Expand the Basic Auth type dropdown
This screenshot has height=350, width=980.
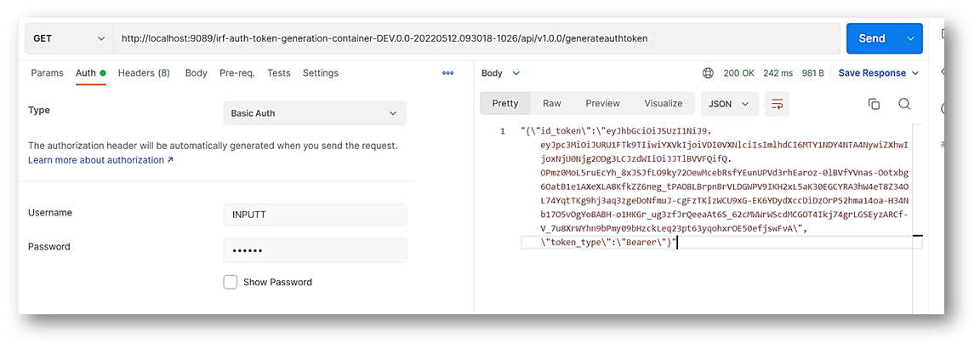tap(314, 113)
